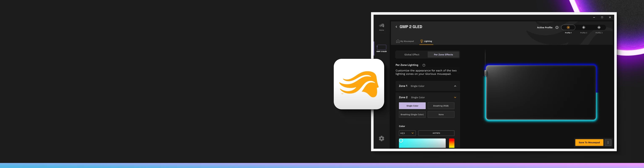Click the Glorious Home icon in sidebar
The height and width of the screenshot is (168, 644).
point(381,26)
